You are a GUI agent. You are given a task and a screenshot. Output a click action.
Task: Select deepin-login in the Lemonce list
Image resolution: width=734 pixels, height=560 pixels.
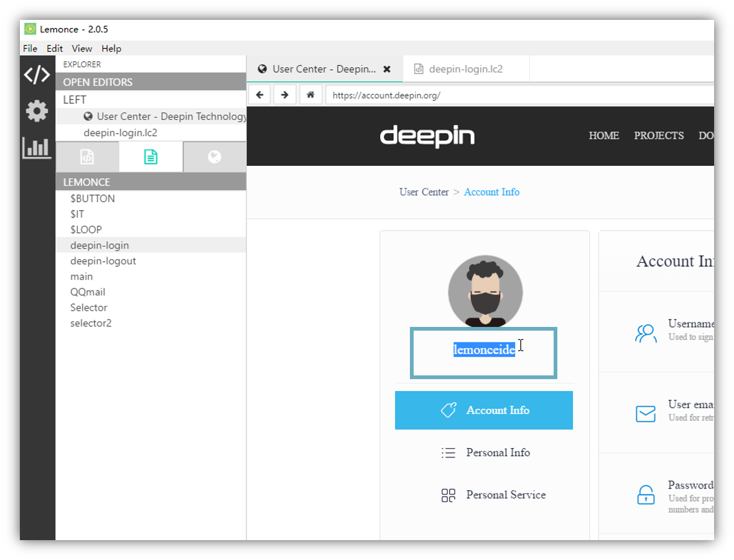[x=151, y=245]
